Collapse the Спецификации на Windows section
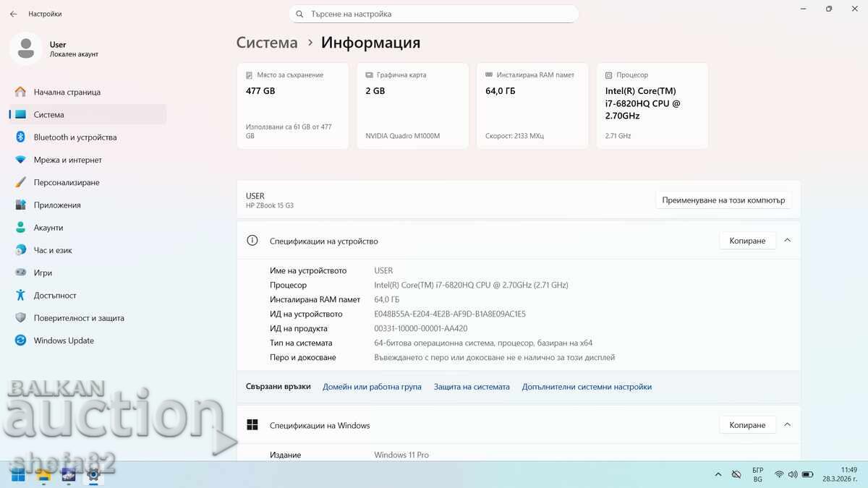Screen dimensions: 868x488 788,425
